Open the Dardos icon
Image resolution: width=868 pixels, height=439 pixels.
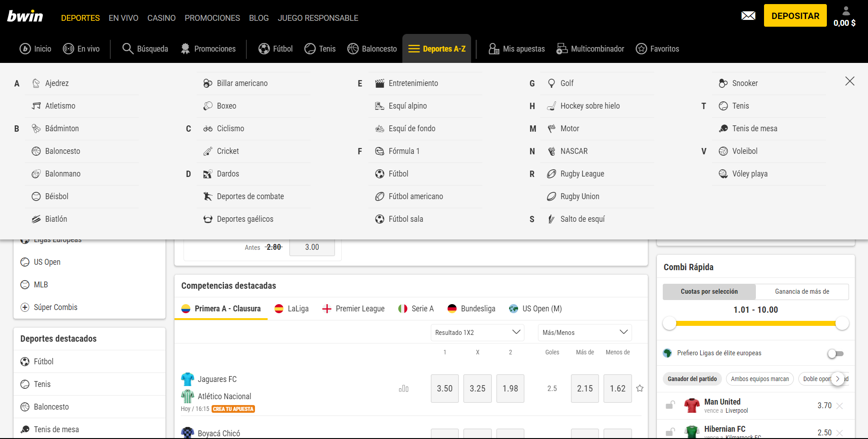208,174
